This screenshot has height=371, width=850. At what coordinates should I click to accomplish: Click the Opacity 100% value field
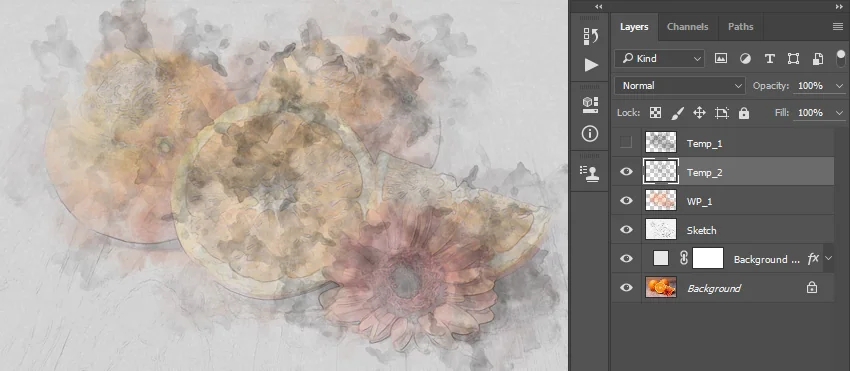810,86
